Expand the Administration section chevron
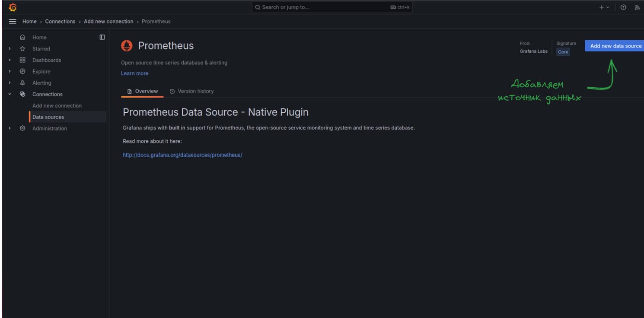Viewport: 644px width, 318px height. coord(10,128)
